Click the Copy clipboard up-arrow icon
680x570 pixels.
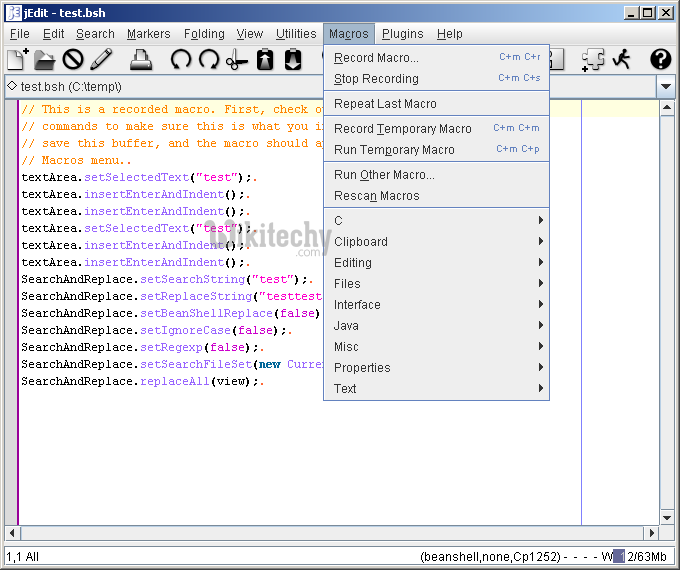(x=265, y=59)
